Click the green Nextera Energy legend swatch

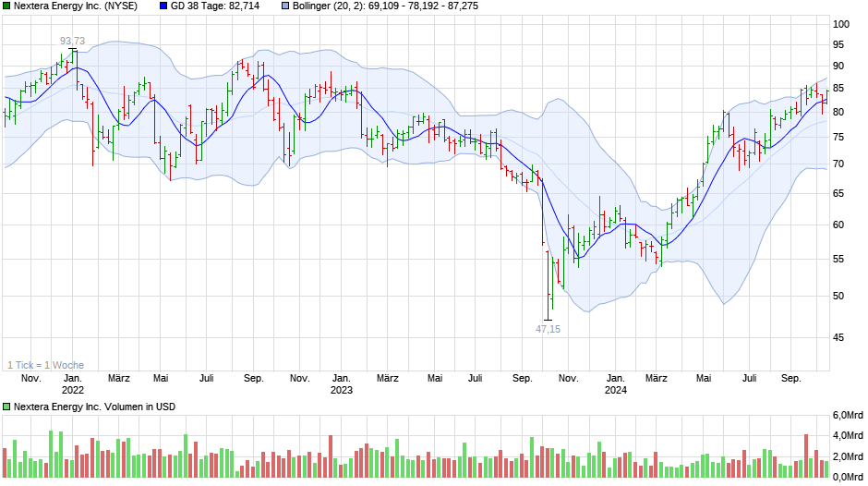coord(7,6)
